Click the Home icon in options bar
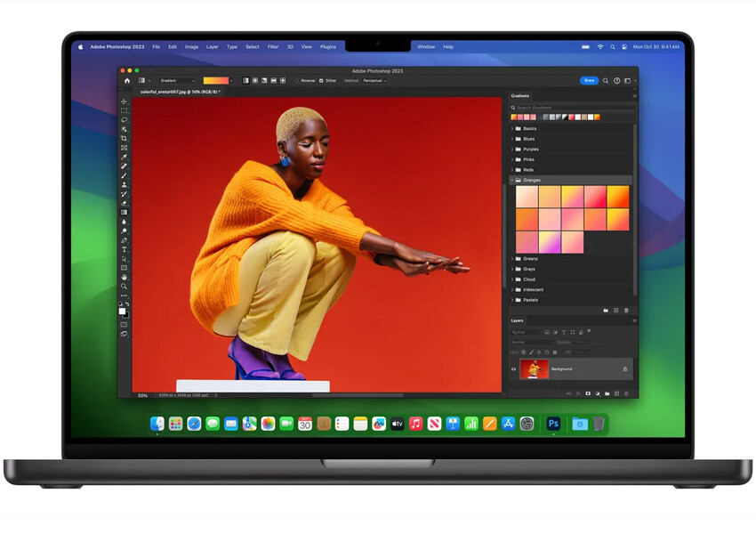Screen dimensions: 756x534 coord(127,81)
